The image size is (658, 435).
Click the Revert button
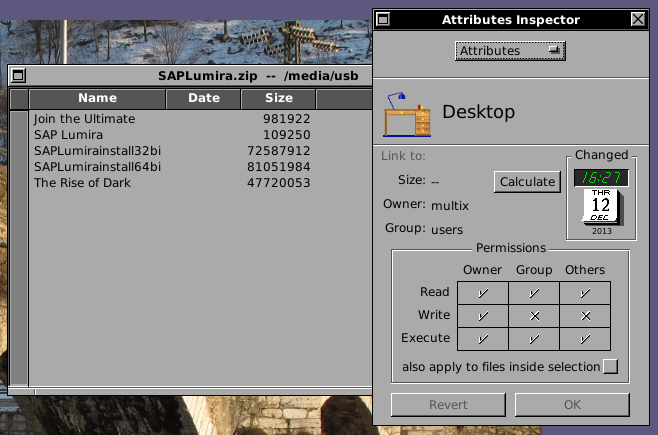coord(448,405)
